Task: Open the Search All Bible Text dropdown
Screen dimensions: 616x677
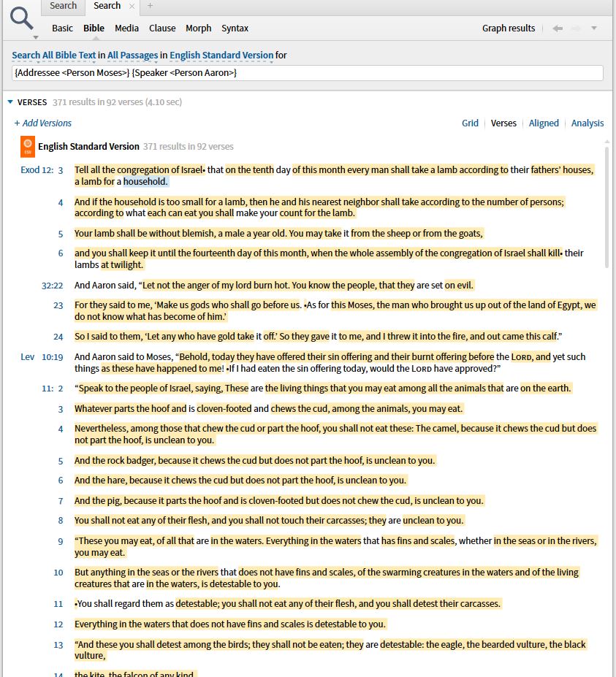Action: click(53, 56)
